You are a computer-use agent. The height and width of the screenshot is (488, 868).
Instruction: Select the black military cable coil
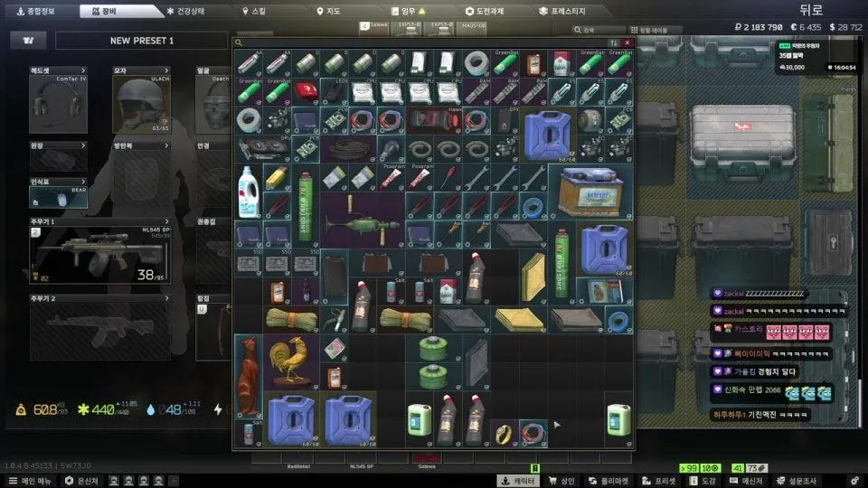(x=348, y=149)
